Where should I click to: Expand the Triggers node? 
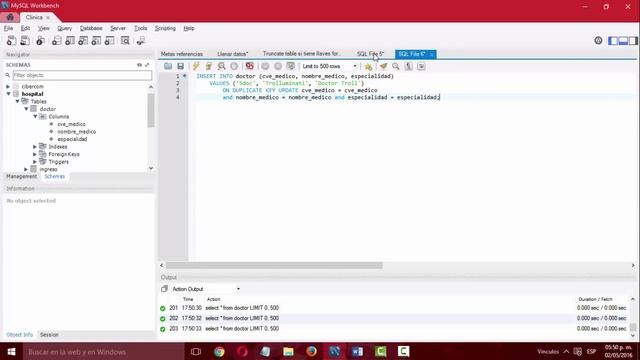35,162
